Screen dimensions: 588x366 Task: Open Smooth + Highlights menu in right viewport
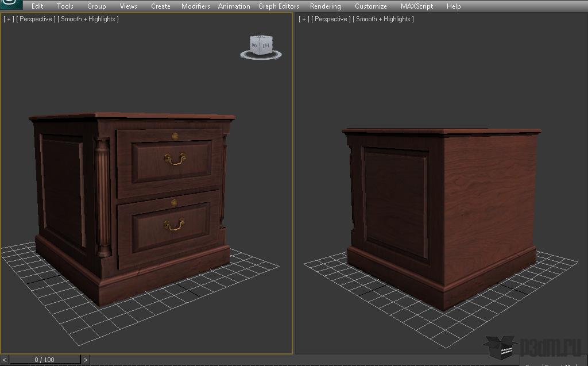tap(384, 19)
